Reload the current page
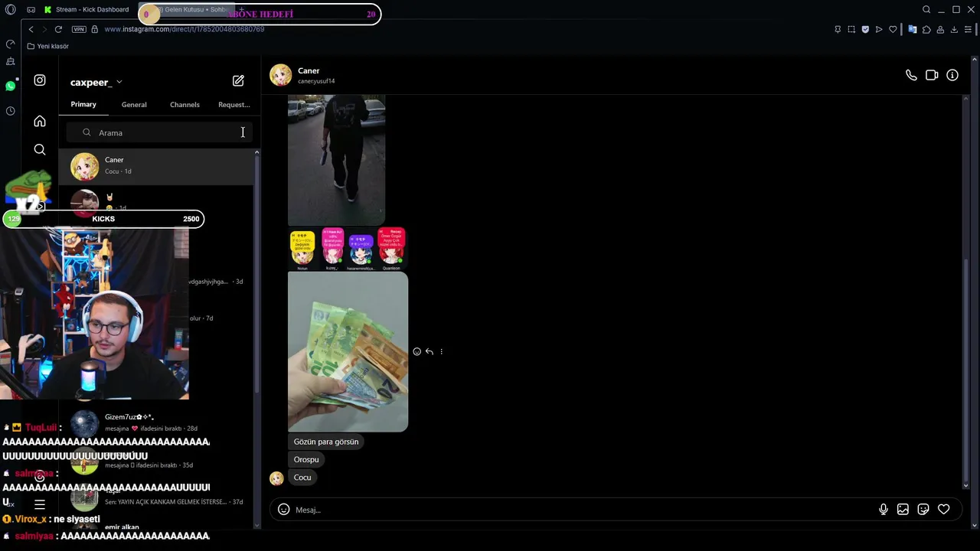 click(x=58, y=29)
